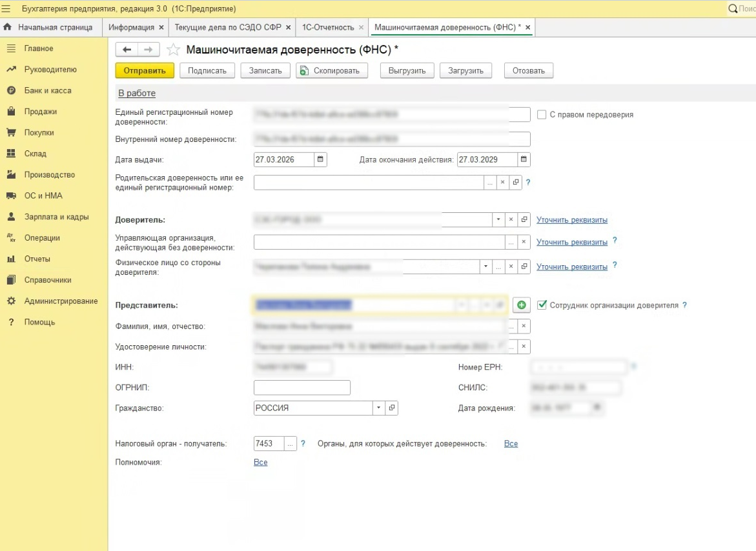Click the Справочники books icon

[x=11, y=280]
